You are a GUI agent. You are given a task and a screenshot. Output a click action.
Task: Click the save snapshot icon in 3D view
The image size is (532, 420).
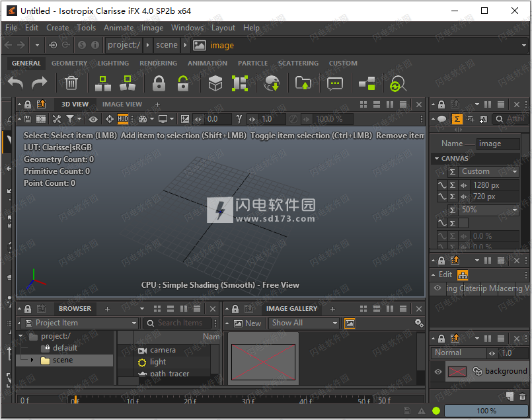(x=28, y=119)
